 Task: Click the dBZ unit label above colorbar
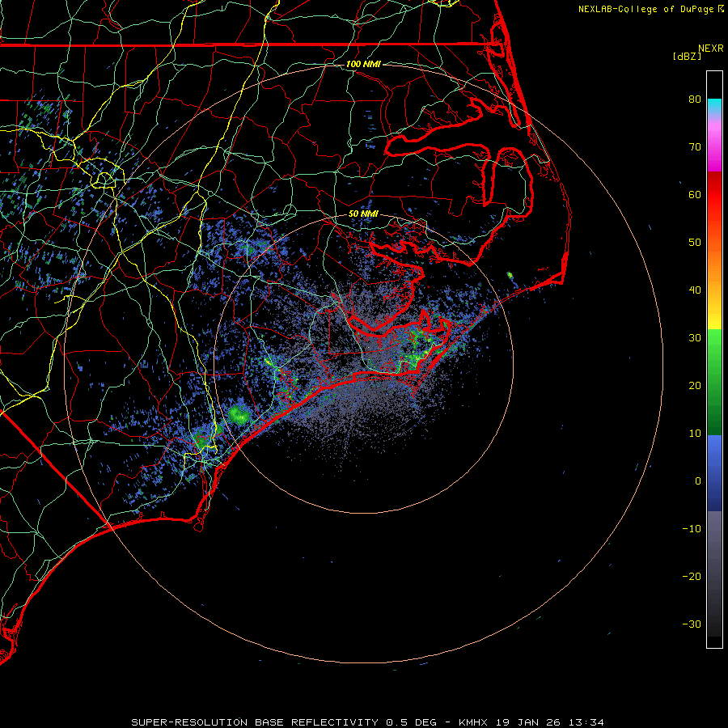click(687, 56)
